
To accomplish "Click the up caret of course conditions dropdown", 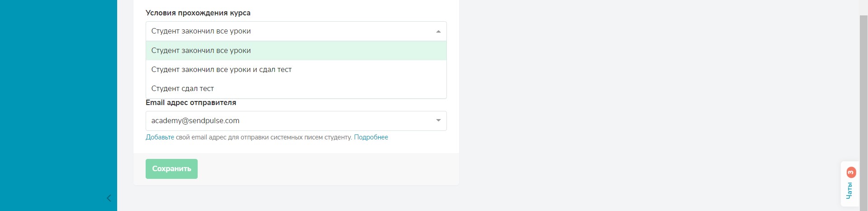I will click(438, 31).
